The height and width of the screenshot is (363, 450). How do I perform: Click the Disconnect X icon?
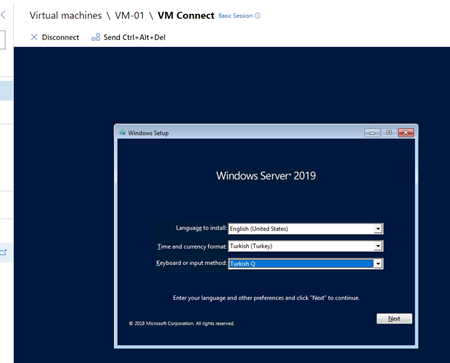pyautogui.click(x=34, y=37)
